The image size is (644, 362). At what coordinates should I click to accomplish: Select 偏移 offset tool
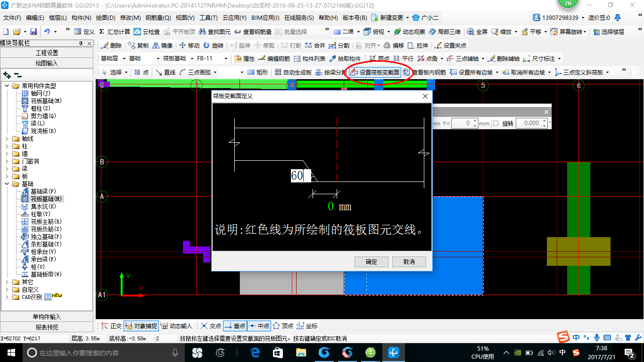tap(394, 46)
